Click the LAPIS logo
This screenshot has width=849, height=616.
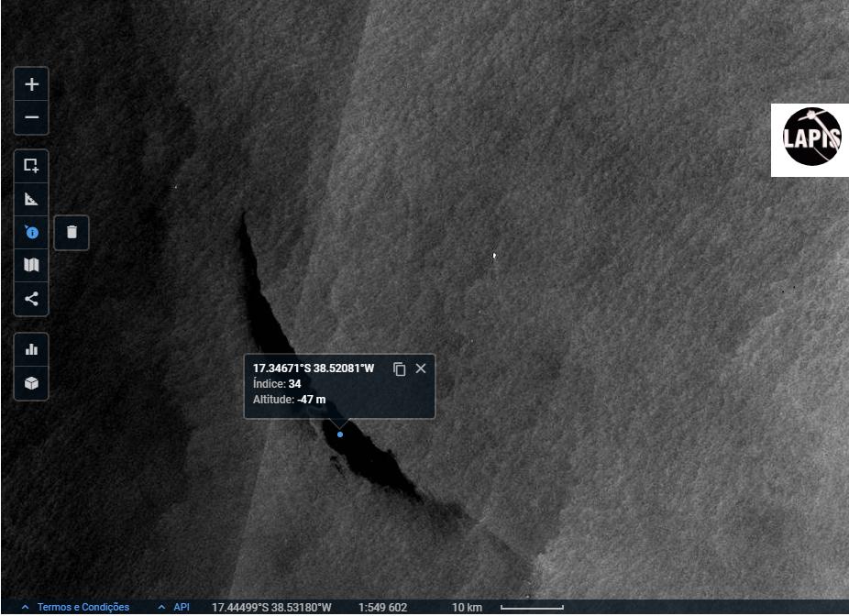click(x=810, y=139)
